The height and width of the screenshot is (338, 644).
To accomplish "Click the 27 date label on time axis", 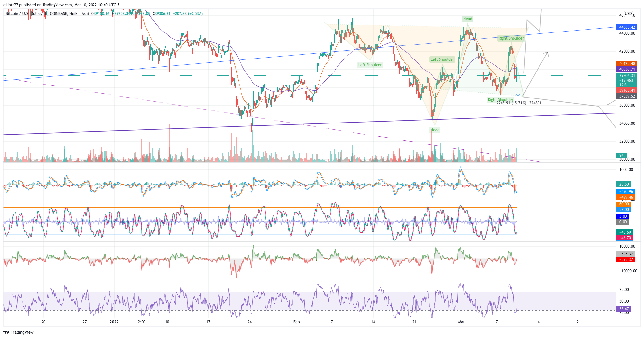I will pyautogui.click(x=85, y=322).
